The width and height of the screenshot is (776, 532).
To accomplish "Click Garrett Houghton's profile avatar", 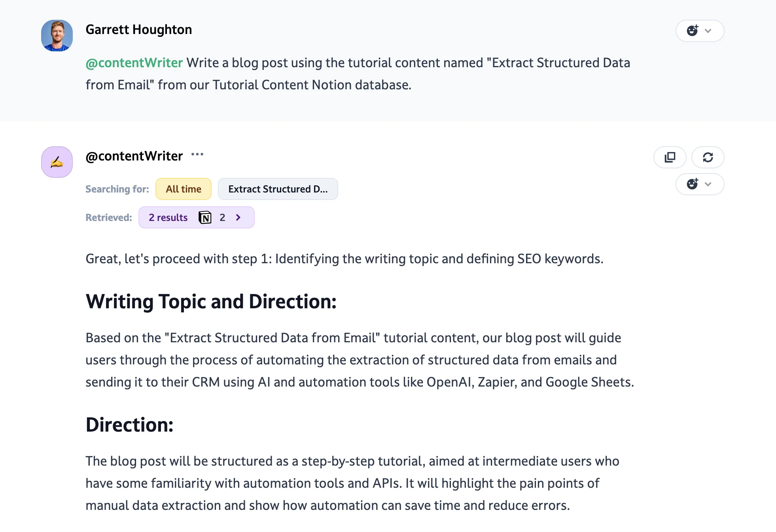I will pos(57,36).
